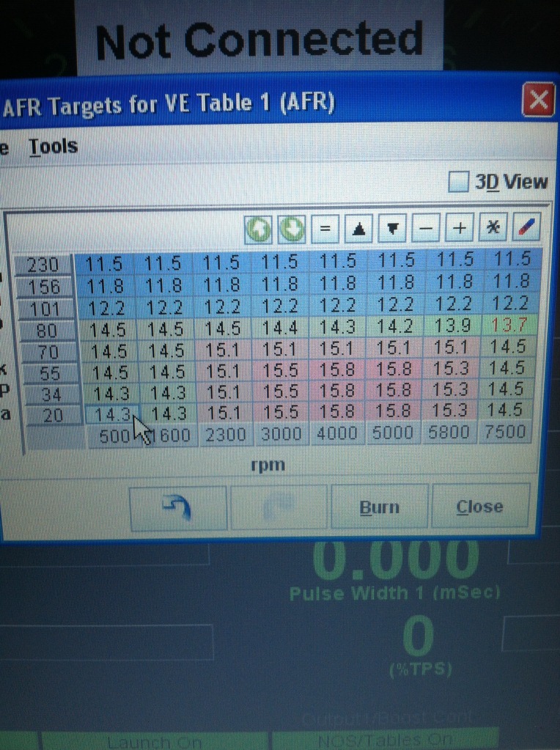560x750 pixels.
Task: Click the 7500 rpm axis bin
Action: pos(505,430)
